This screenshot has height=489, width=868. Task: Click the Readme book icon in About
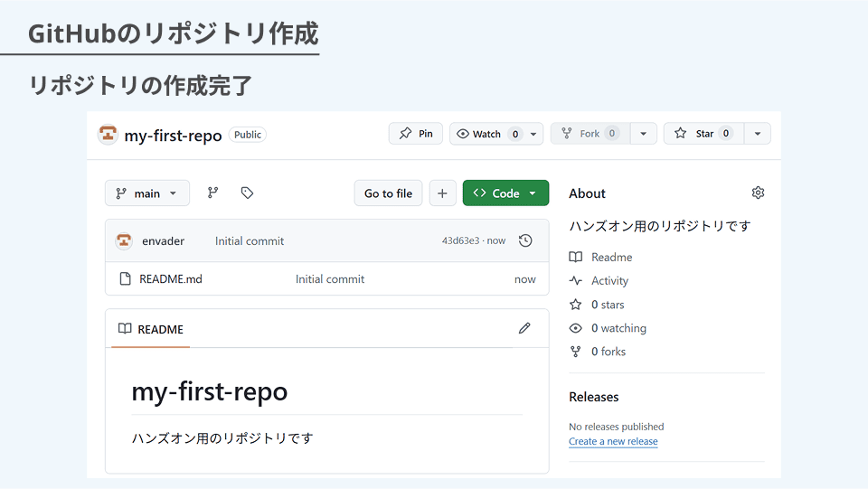pos(576,257)
